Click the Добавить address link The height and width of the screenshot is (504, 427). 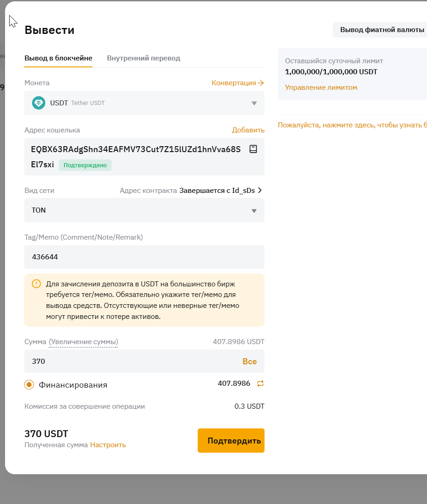tap(248, 130)
